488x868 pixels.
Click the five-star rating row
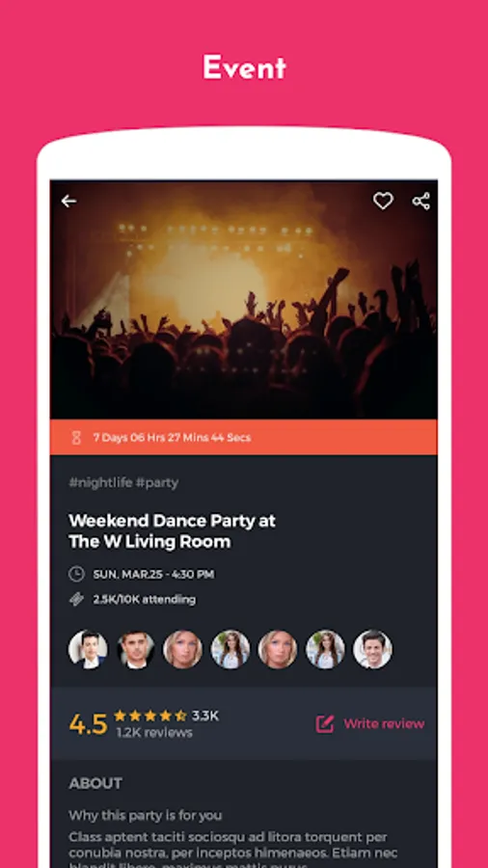point(149,716)
